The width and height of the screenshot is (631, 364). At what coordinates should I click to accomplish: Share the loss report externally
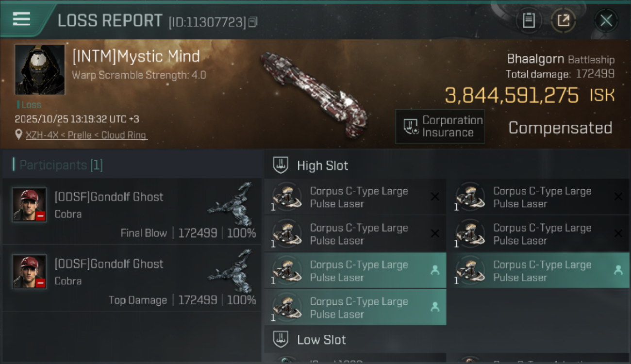click(x=563, y=20)
